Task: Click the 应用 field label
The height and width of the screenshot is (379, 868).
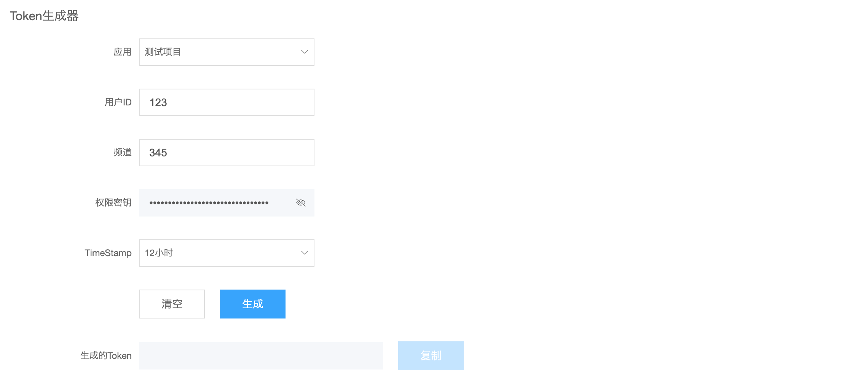Action: 123,52
